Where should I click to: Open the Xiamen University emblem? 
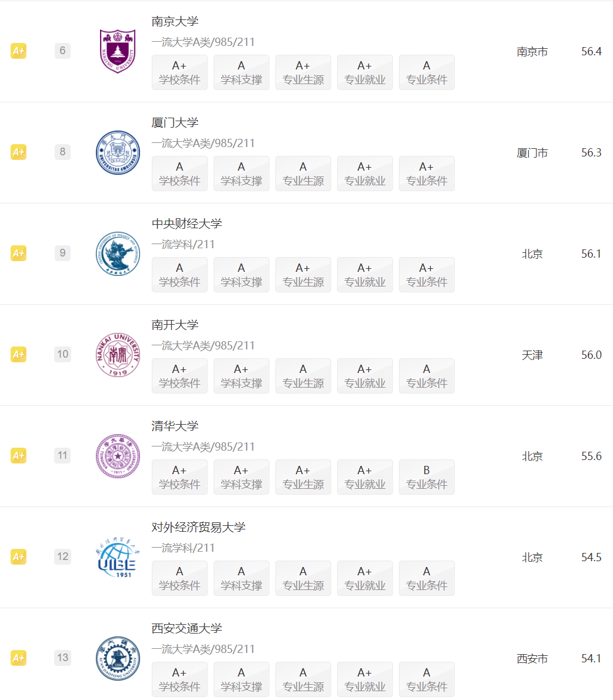118,152
